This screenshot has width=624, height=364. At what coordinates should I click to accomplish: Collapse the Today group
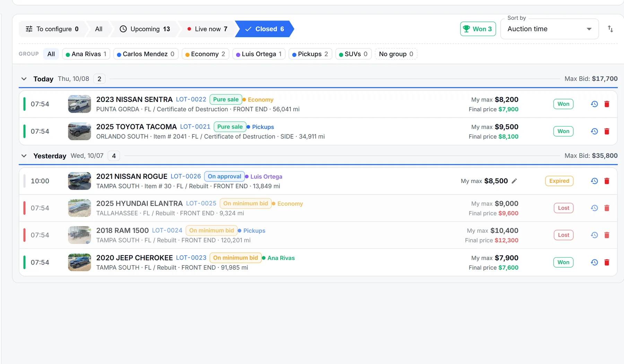[x=24, y=79]
